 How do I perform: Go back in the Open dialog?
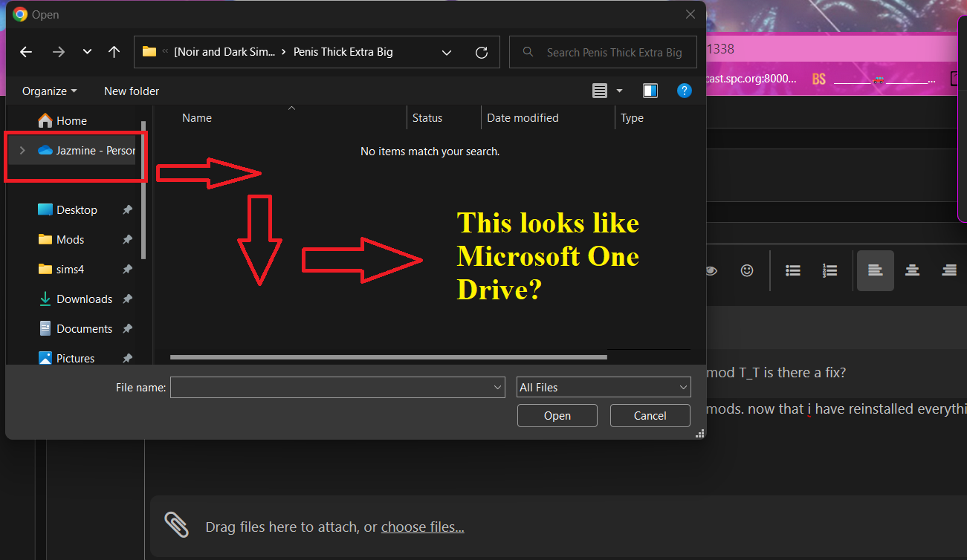[x=26, y=52]
